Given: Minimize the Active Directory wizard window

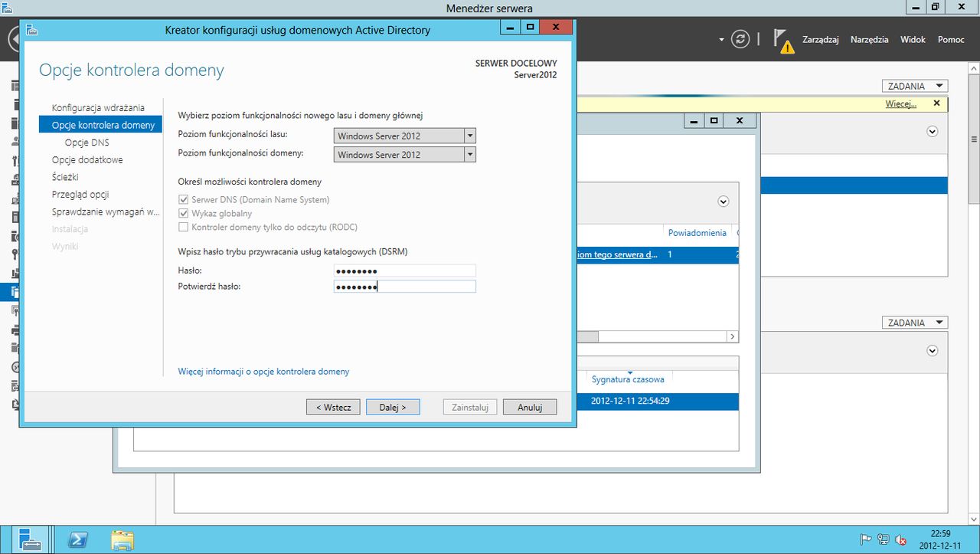Looking at the screenshot, I should point(511,28).
